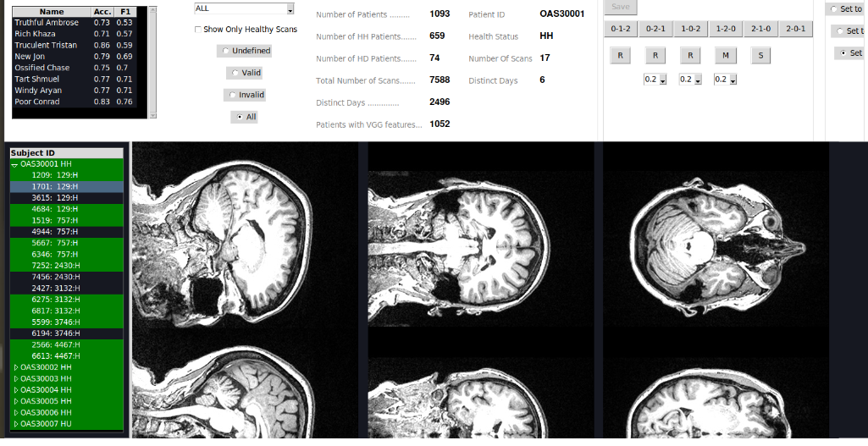This screenshot has height=446, width=868.
Task: Expand the OAS30007 HU tree node
Action: 15,424
